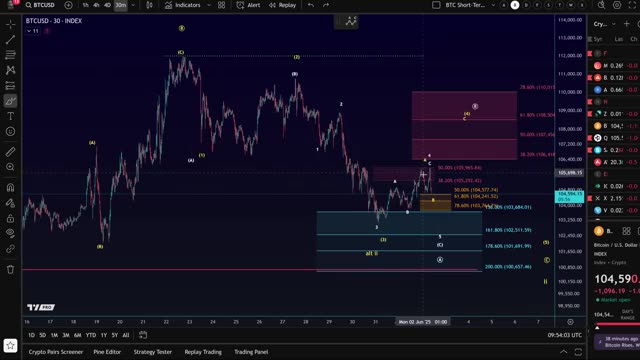Remove drawings with the trash icon
This screenshot has width=640, height=360.
pos(11,269)
